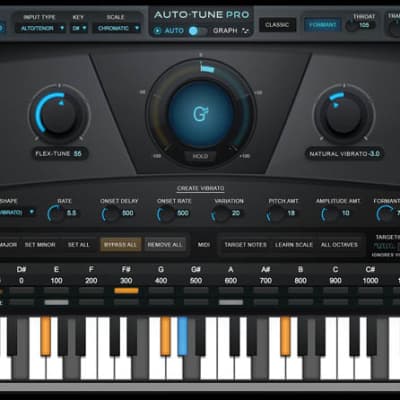Open the Input Type dropdown

click(x=40, y=28)
